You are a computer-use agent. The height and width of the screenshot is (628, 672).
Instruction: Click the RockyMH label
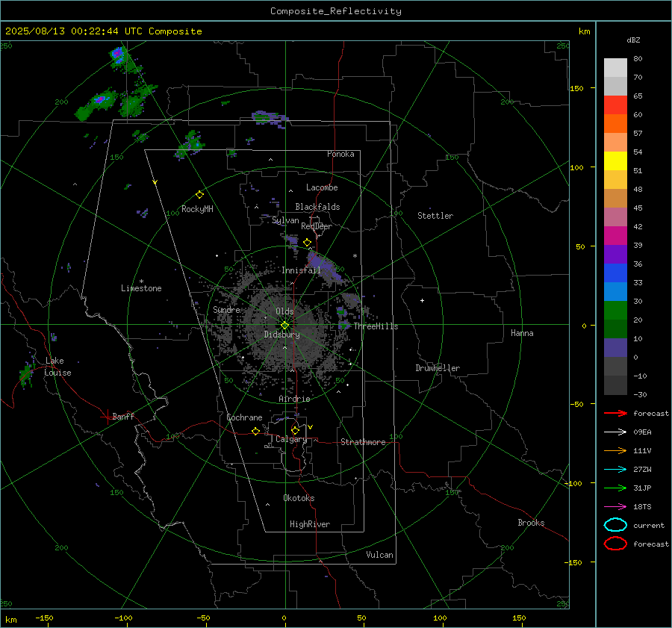point(197,209)
